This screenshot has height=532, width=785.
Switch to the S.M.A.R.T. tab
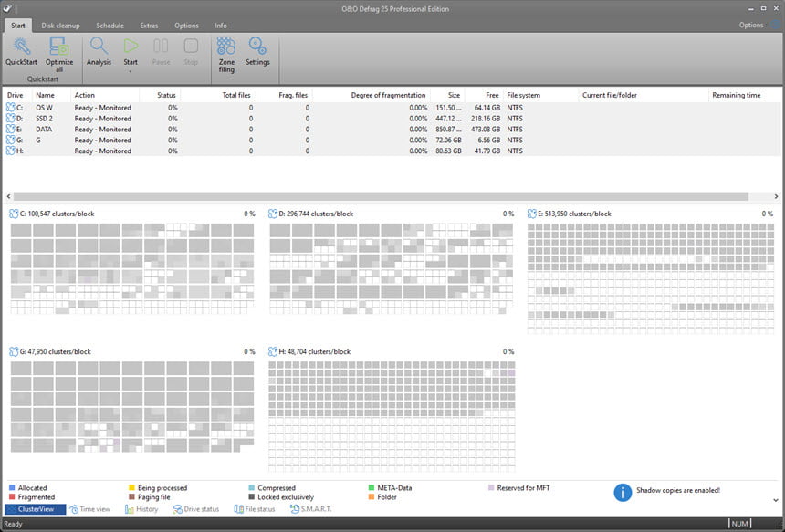coord(311,509)
